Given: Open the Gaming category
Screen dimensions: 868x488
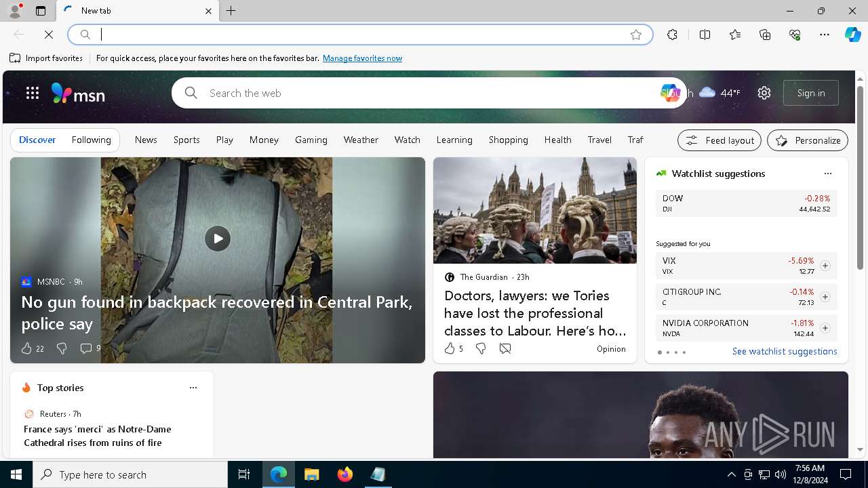Looking at the screenshot, I should click(311, 140).
